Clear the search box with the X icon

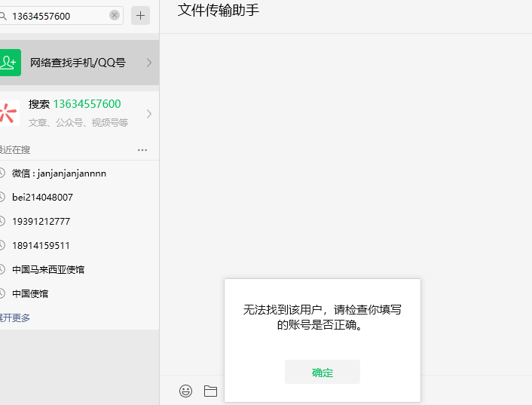click(x=115, y=15)
